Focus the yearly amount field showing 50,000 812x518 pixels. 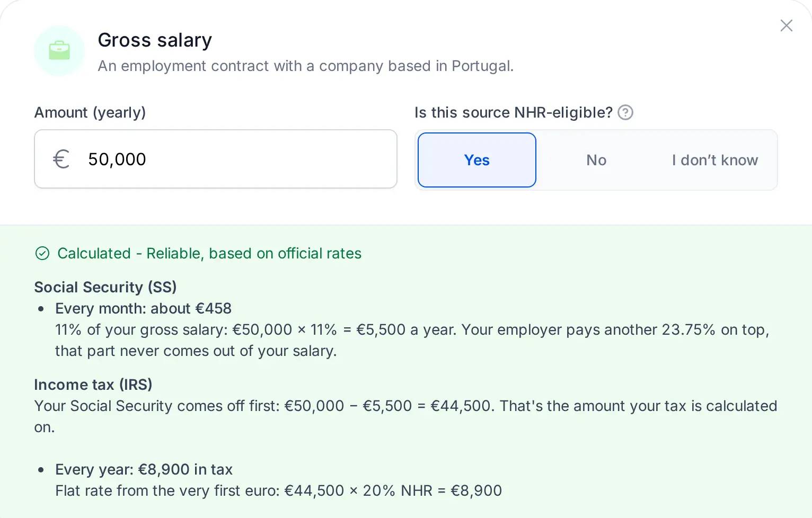(x=216, y=159)
